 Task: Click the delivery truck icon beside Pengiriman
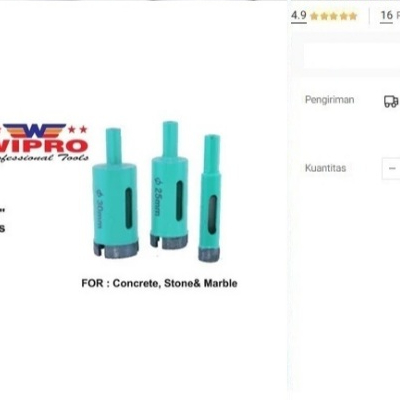(391, 101)
